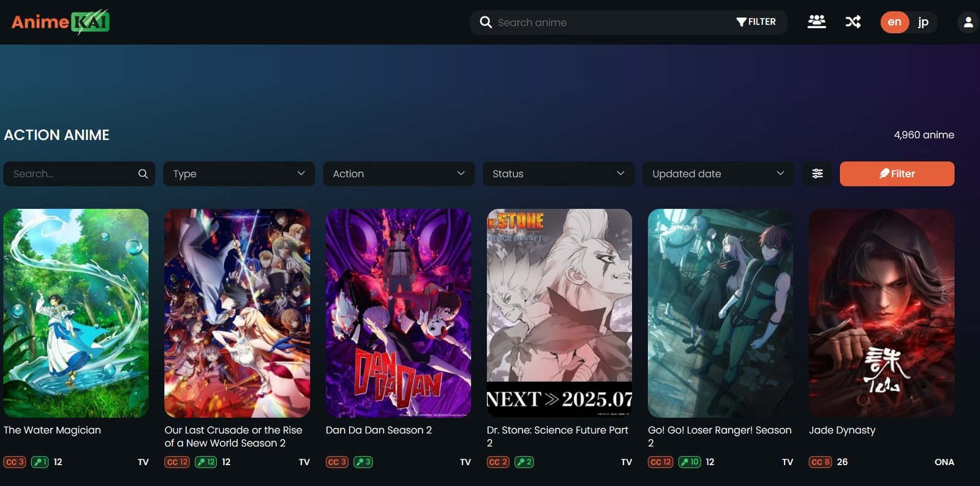The image size is (980, 486).
Task: Click TV label under Dan Da Dan
Action: [466, 462]
